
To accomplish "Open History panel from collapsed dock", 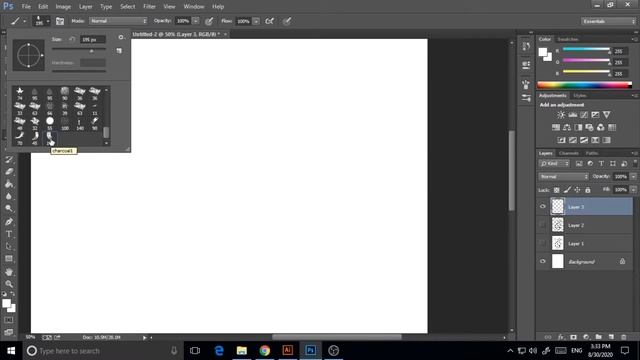I will click(x=526, y=46).
